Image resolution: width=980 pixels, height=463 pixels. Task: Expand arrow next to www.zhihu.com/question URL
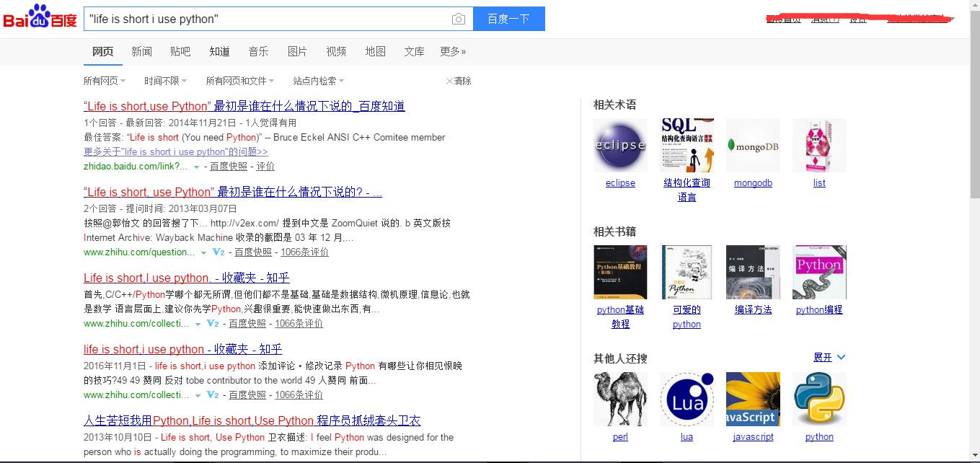pos(203,252)
